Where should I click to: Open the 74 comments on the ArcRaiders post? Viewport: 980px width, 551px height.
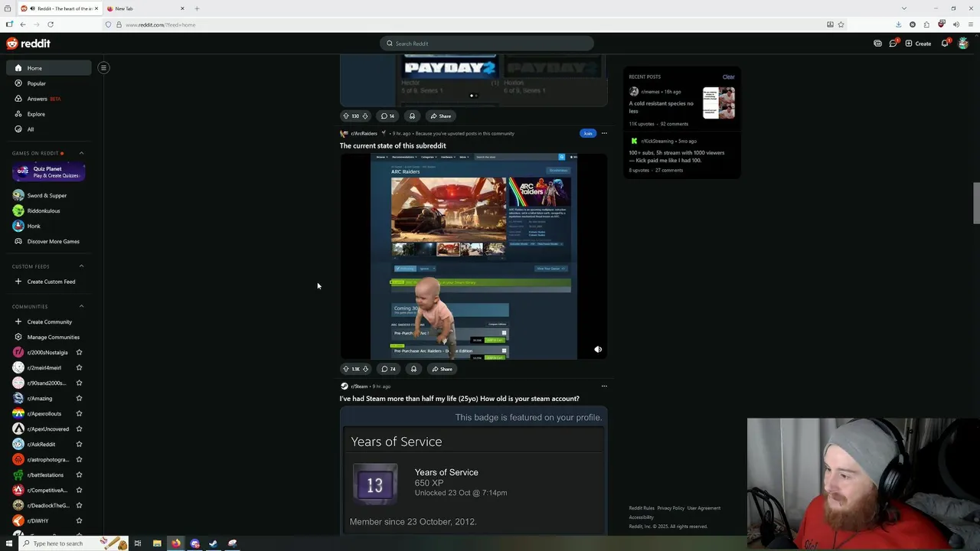388,369
